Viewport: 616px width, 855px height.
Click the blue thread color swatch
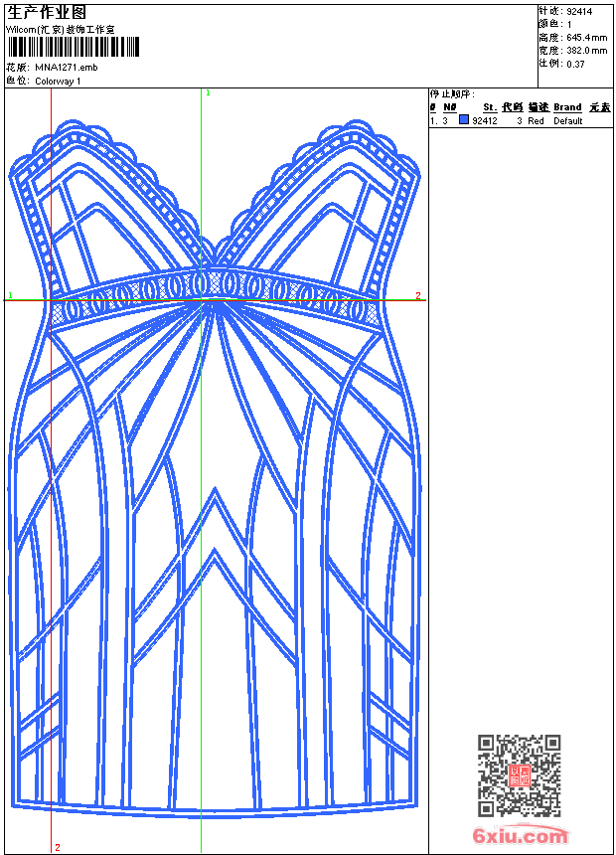[x=464, y=120]
